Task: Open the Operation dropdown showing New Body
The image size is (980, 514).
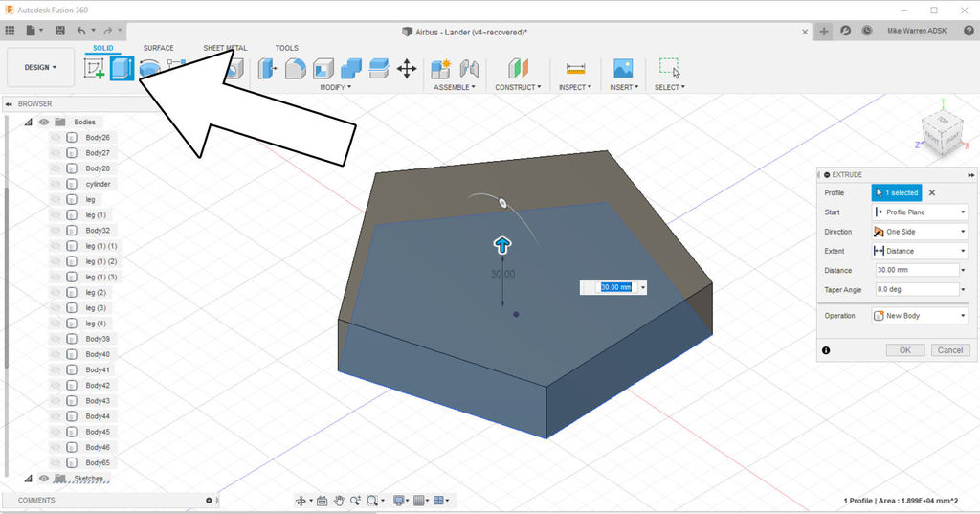Action: [919, 316]
